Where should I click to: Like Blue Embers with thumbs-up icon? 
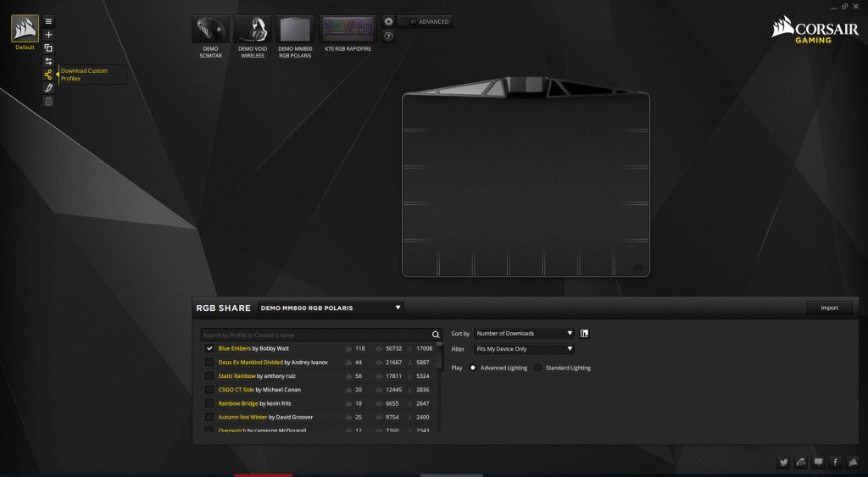point(348,348)
